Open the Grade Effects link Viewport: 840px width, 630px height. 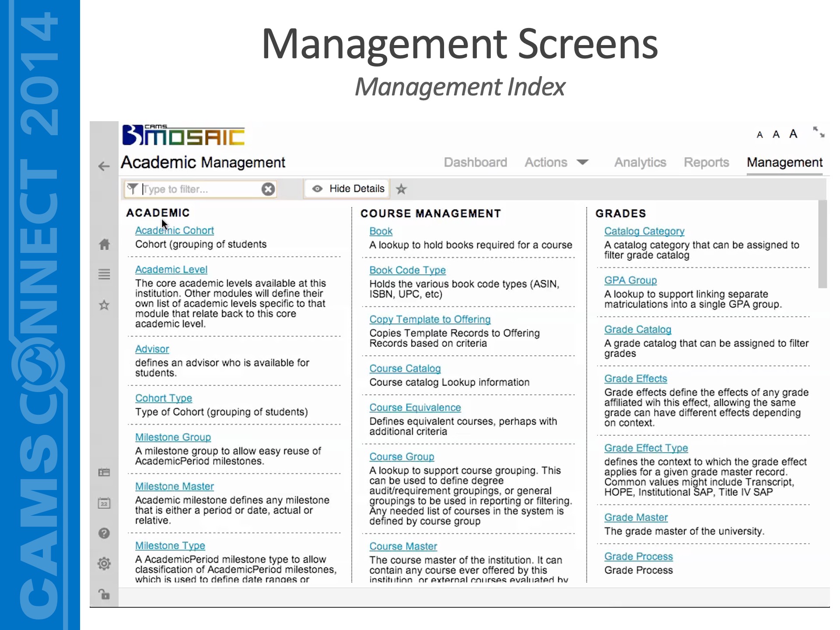[x=635, y=378]
